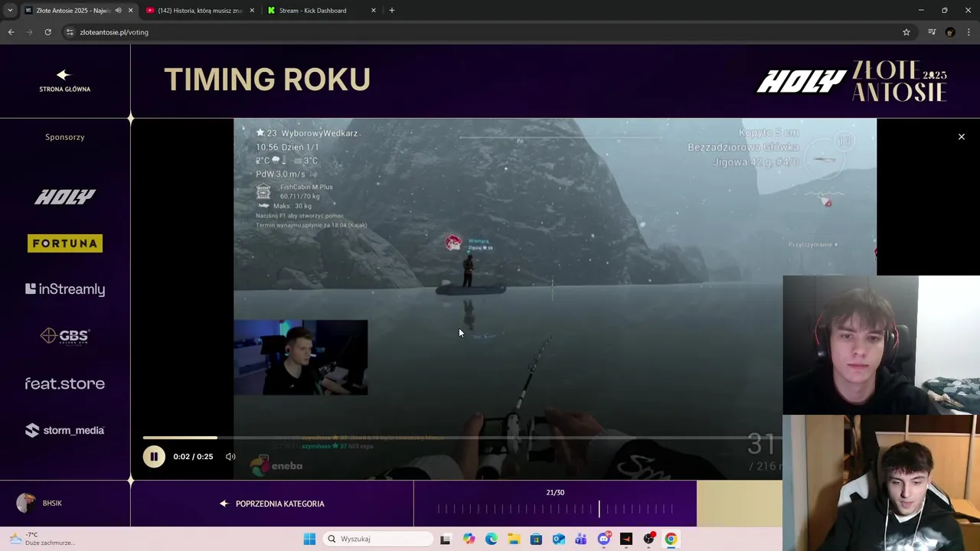Close the Kick Dashboard tab

(x=374, y=11)
